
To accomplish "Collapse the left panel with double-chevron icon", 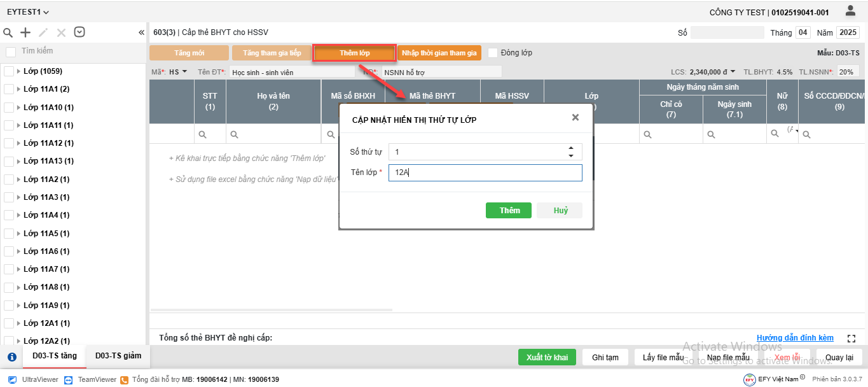I will point(141,32).
